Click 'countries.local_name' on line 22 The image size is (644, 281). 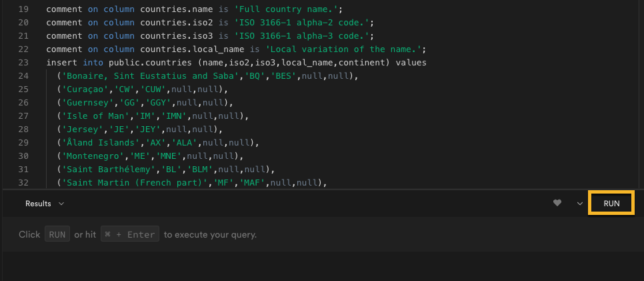coord(192,49)
